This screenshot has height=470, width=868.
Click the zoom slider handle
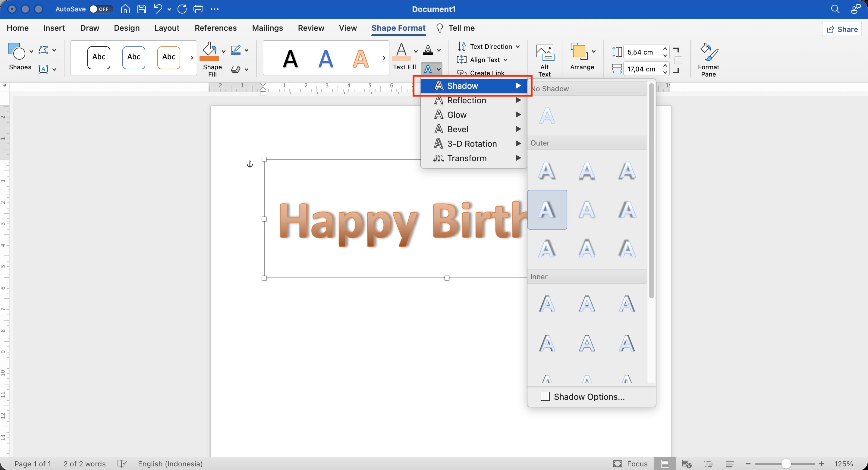pos(786,464)
